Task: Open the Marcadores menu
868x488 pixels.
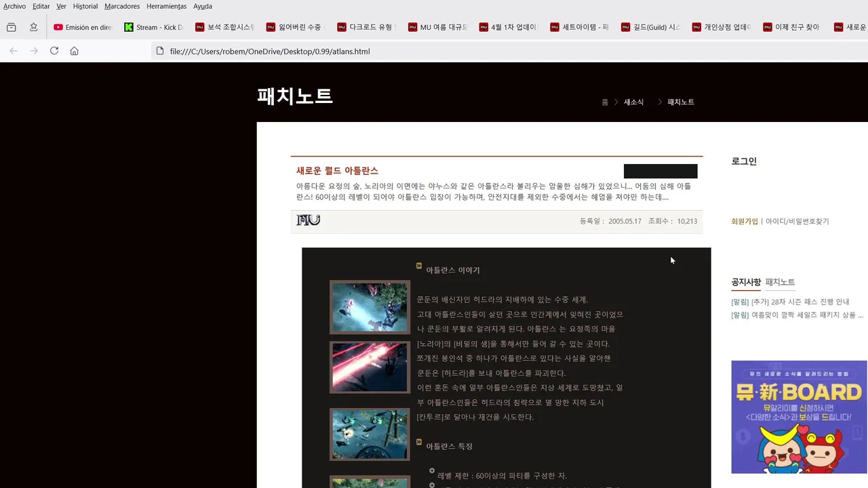Action: click(122, 6)
